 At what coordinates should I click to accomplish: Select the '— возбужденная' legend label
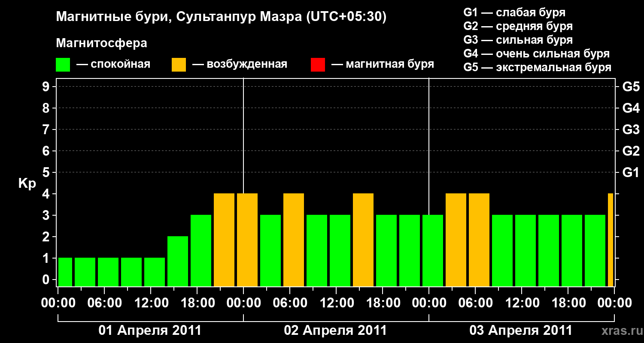coord(240,64)
